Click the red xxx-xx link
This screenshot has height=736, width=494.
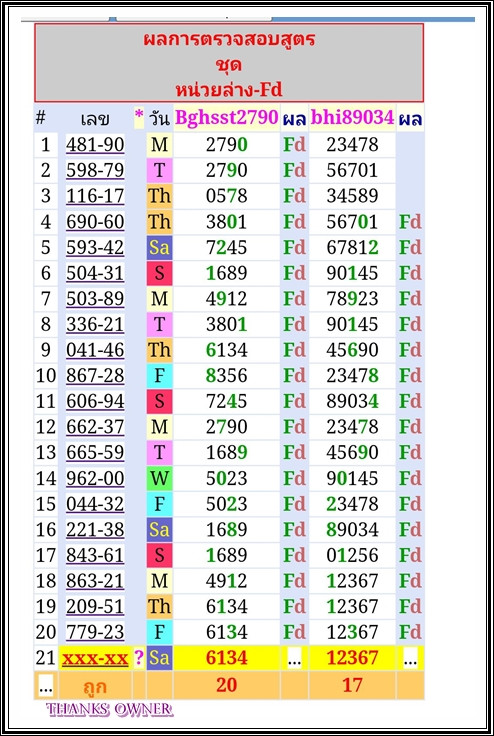[95, 658]
